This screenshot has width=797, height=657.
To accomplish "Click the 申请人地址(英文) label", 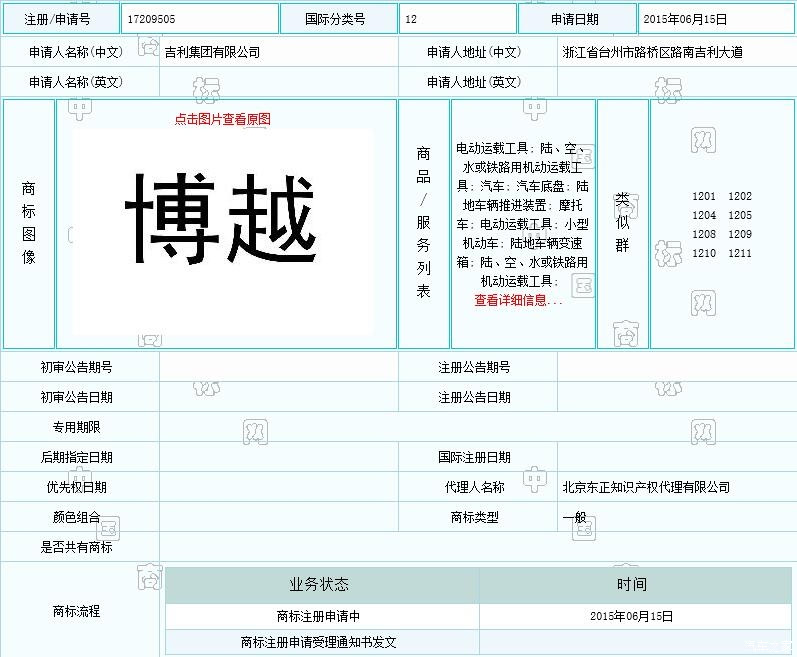I will (474, 82).
